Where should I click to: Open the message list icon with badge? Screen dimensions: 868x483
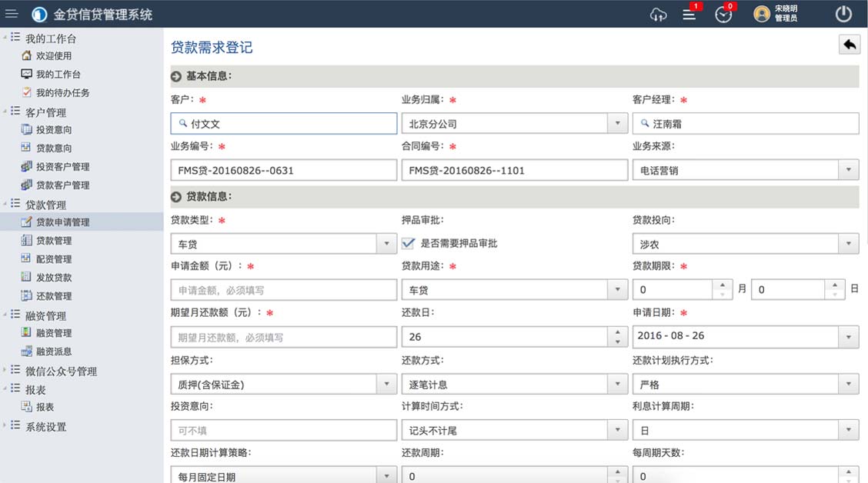click(689, 15)
